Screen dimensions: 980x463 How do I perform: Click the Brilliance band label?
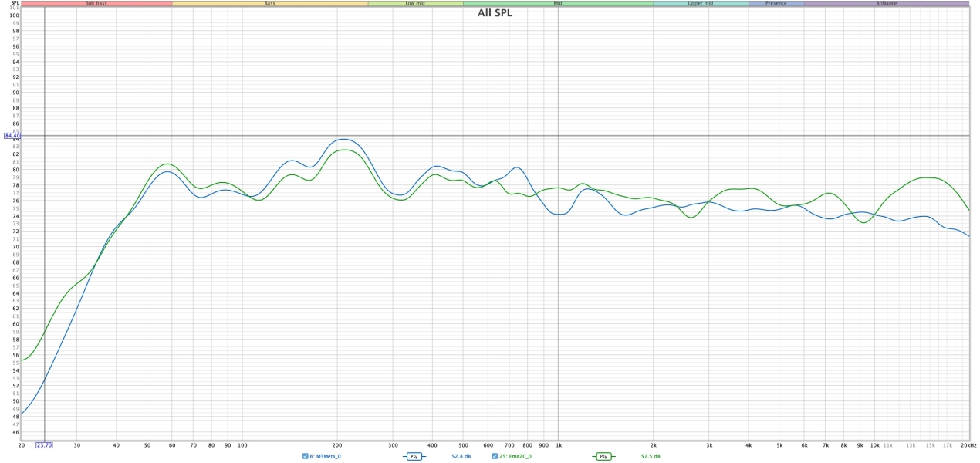(x=886, y=3)
